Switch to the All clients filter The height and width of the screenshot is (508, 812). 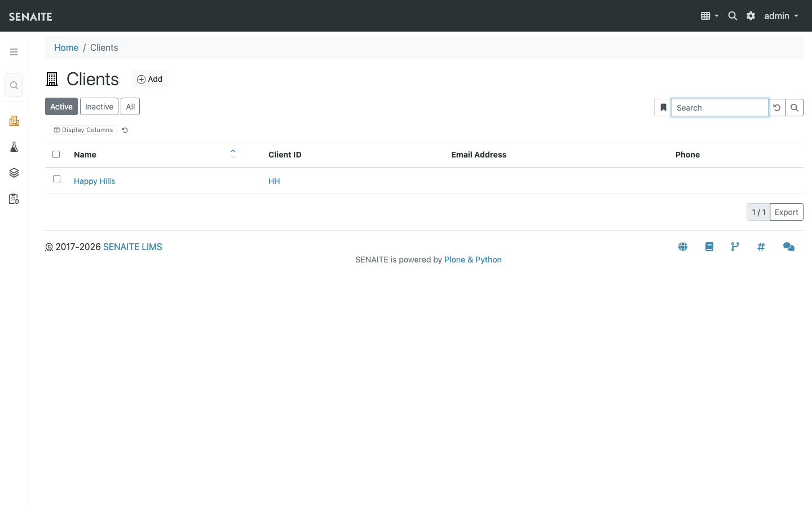pos(130,107)
